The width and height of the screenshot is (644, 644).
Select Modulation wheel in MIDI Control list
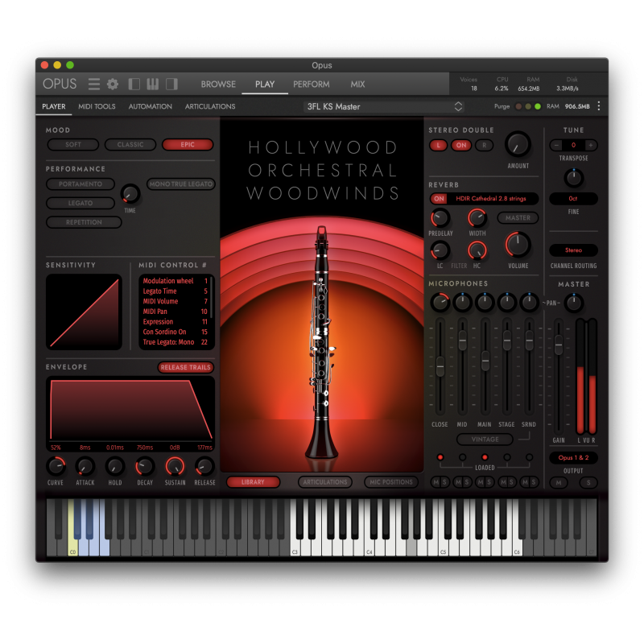click(x=175, y=281)
